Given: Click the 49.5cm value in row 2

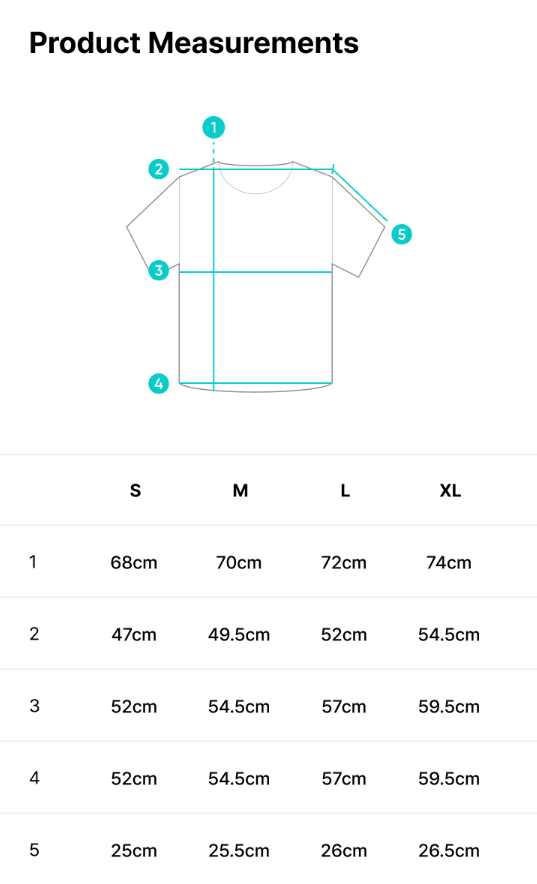Looking at the screenshot, I should point(239,635).
